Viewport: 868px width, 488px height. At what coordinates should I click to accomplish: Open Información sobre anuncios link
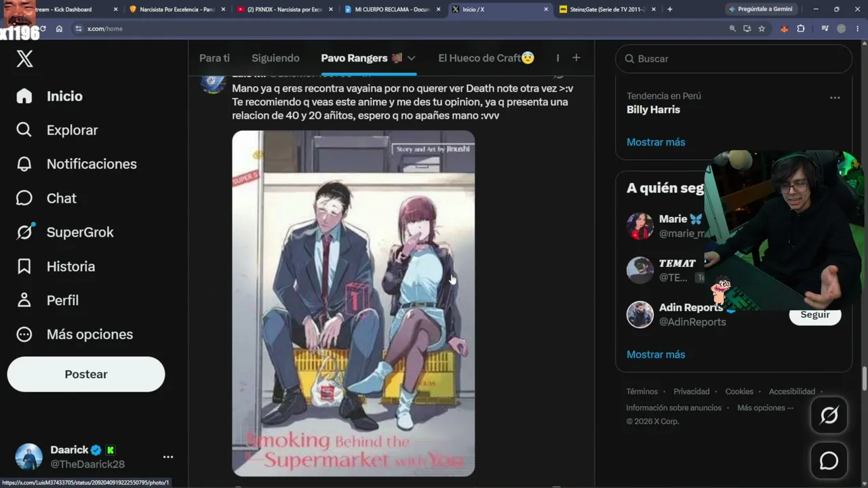click(x=674, y=408)
